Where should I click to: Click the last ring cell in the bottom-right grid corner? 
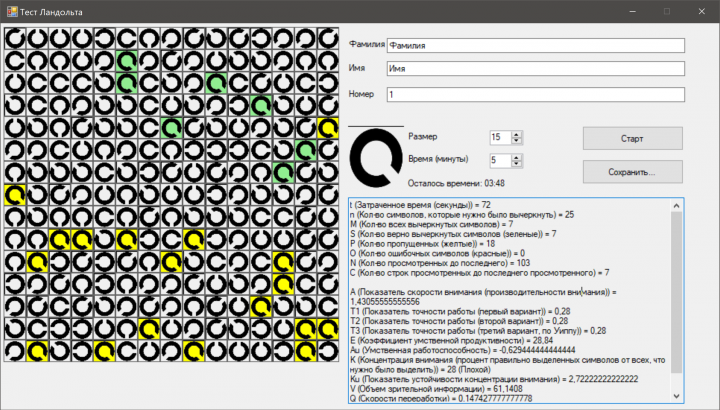point(328,351)
